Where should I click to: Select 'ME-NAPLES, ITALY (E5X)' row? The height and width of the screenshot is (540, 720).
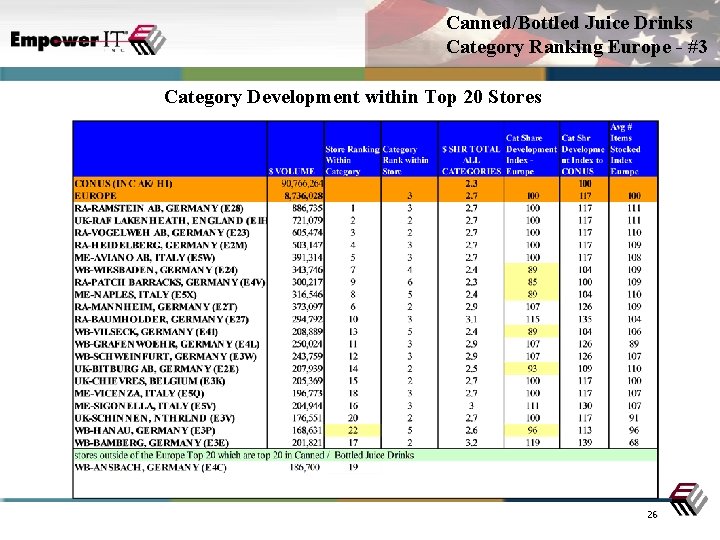click(x=365, y=294)
